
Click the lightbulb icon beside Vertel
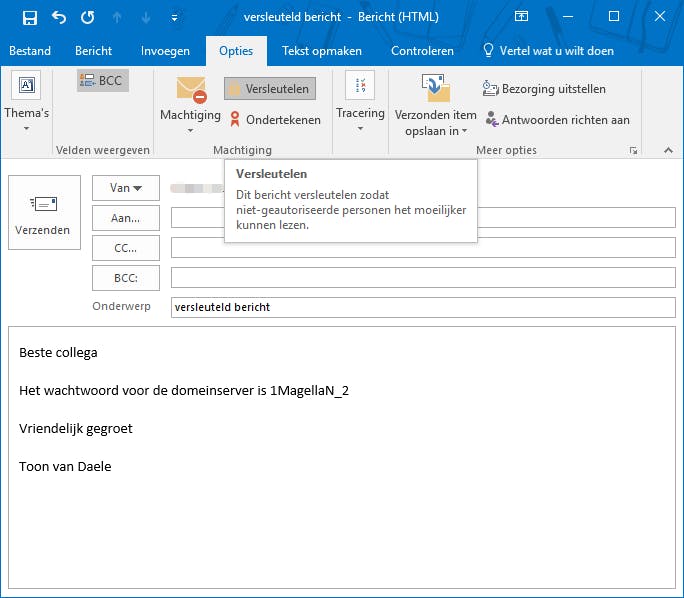[488, 50]
